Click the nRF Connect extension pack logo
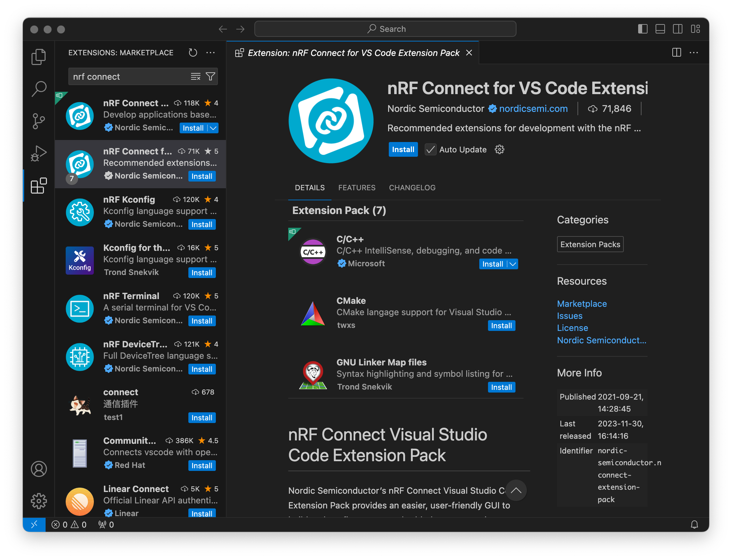Screen dimensions: 732x560 [x=331, y=121]
